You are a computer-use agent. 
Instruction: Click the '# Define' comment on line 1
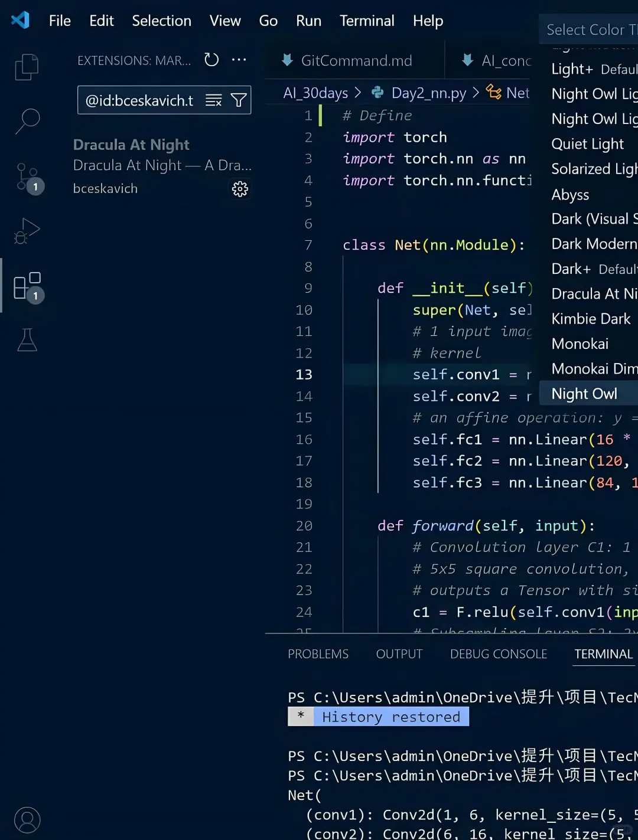(x=377, y=116)
